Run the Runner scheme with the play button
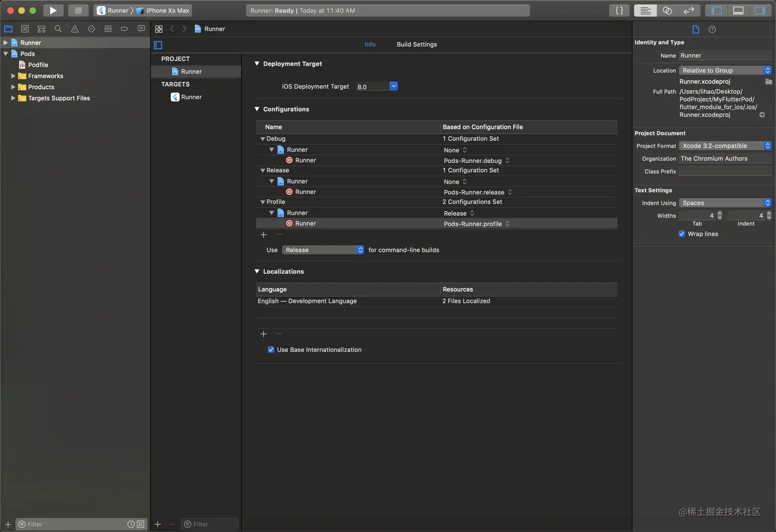The height and width of the screenshot is (532, 776). pyautogui.click(x=53, y=10)
